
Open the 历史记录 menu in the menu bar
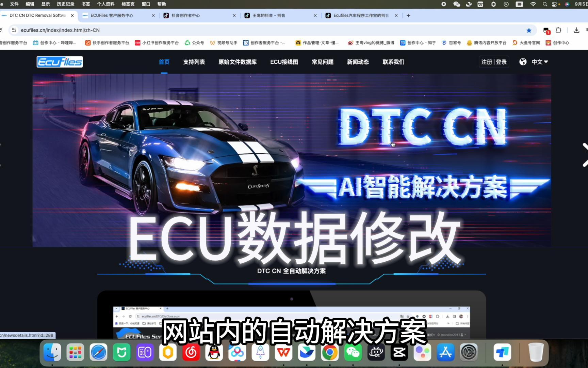pos(65,4)
